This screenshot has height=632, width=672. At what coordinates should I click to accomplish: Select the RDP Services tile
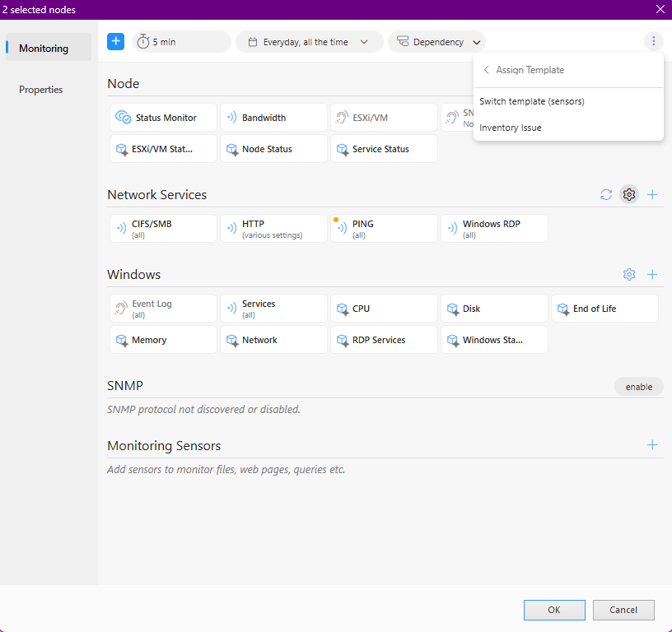384,340
